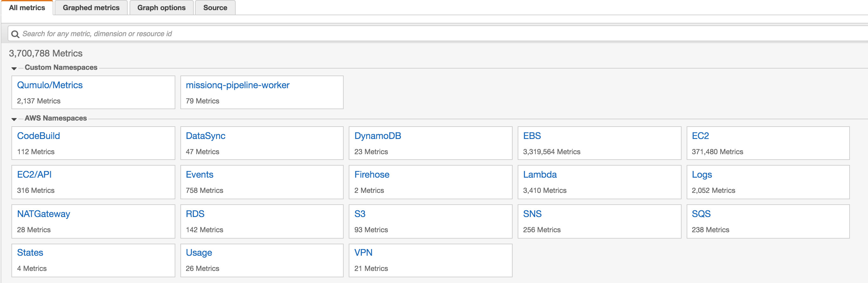Click the 758 Metrics count under Events
Screen dimensions: 868x283
[x=204, y=190]
